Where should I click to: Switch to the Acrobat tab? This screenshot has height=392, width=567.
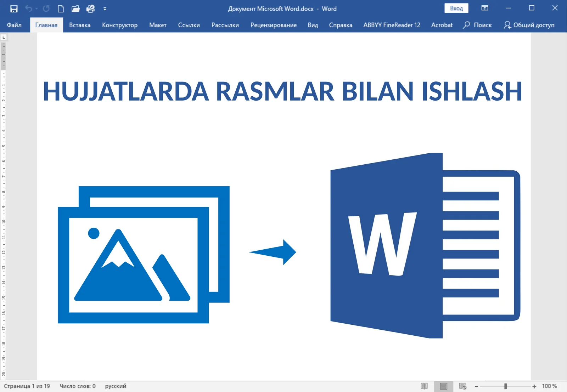point(442,25)
